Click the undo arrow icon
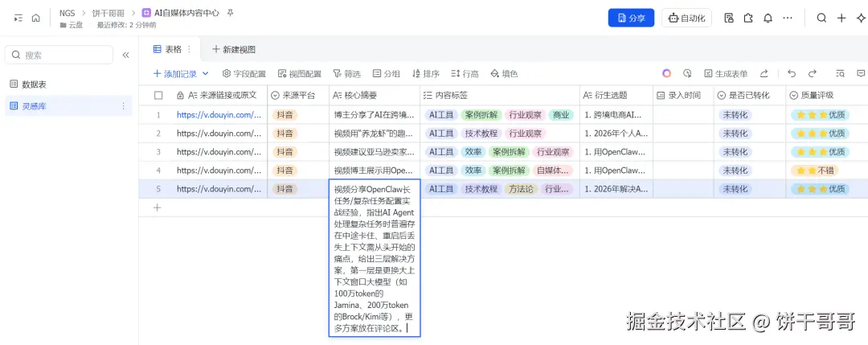This screenshot has height=345, width=868. point(792,74)
